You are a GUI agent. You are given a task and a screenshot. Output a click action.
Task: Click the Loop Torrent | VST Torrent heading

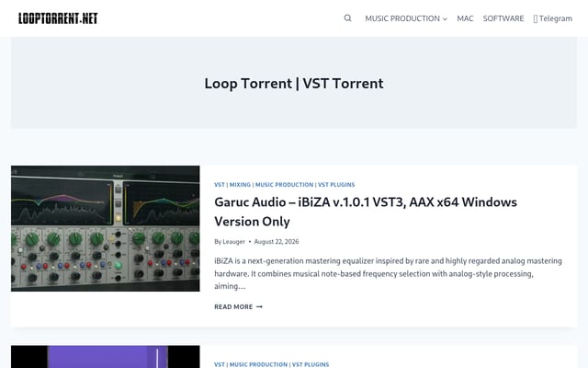click(x=294, y=84)
